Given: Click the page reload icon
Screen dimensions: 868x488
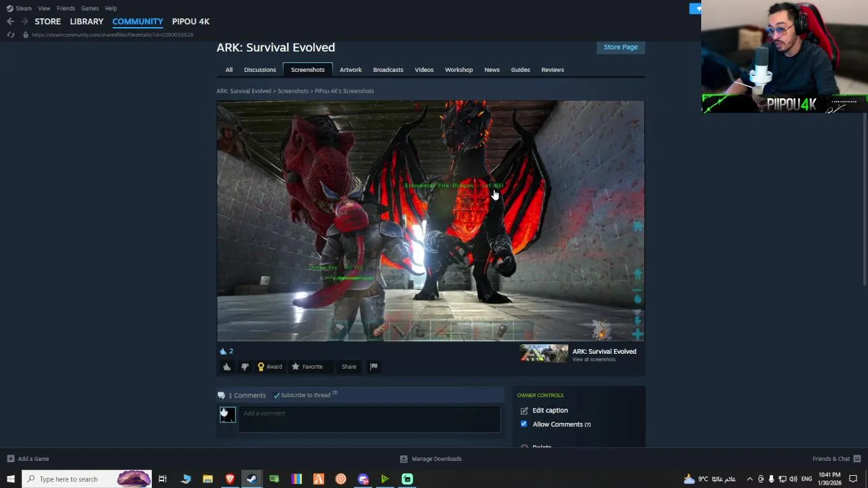Looking at the screenshot, I should 10,35.
